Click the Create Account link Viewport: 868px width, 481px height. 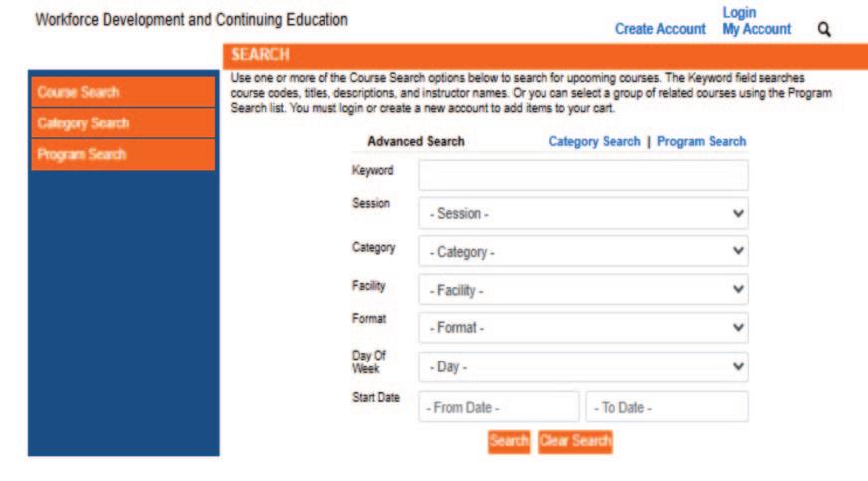[x=660, y=30]
